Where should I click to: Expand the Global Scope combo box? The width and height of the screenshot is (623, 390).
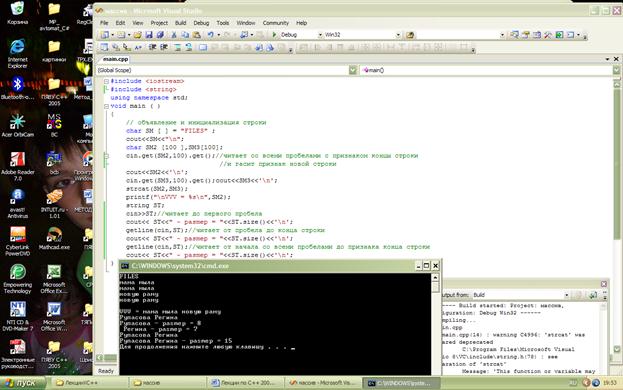point(352,70)
